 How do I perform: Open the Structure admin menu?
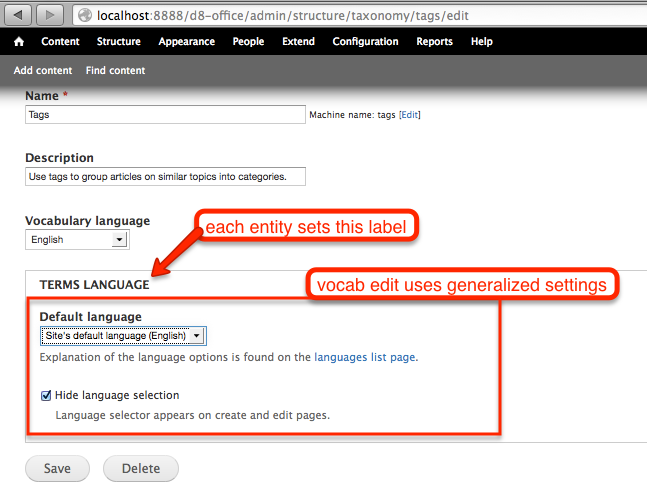118,42
